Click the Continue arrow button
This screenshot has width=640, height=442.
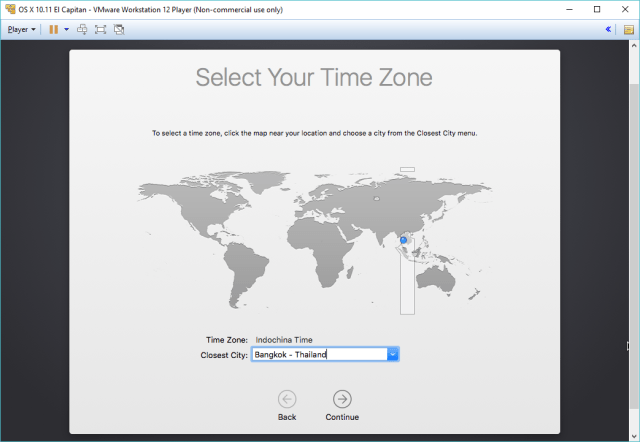pos(342,399)
